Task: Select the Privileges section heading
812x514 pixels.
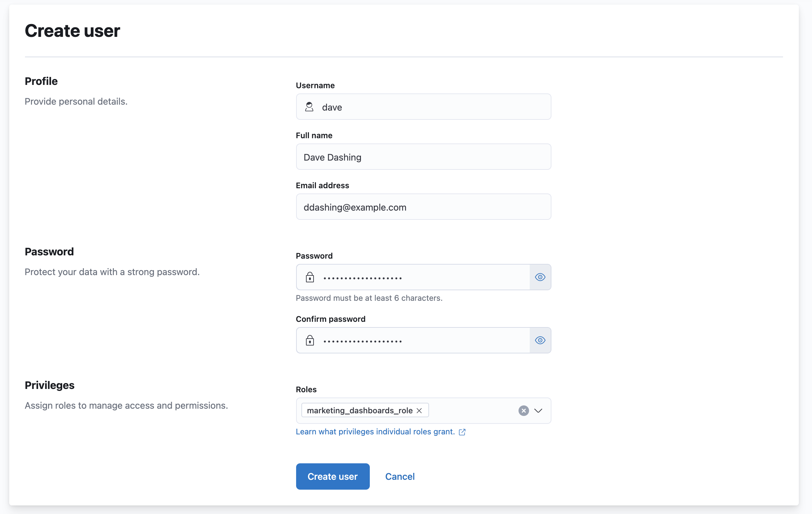Action: [x=49, y=385]
